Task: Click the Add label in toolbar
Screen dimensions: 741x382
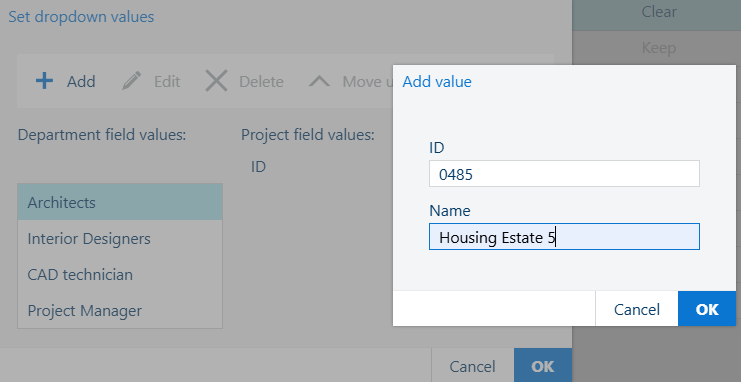Action: click(x=81, y=81)
